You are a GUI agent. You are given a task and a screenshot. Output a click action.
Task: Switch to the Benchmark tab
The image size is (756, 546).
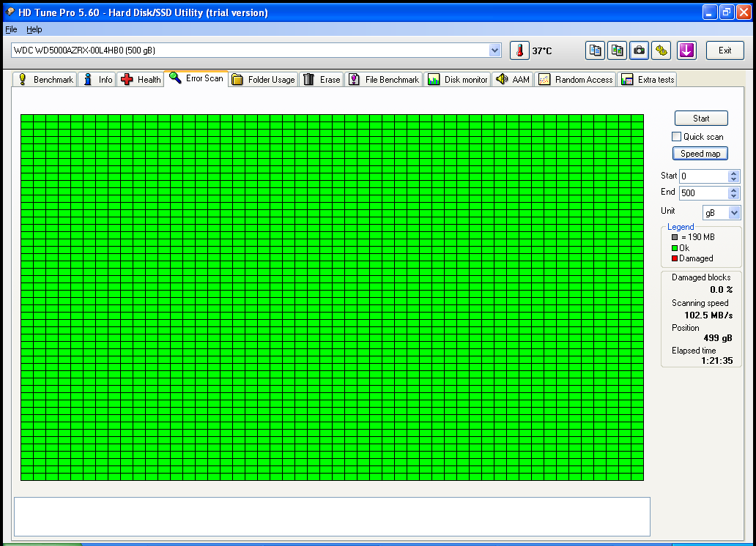tap(45, 79)
